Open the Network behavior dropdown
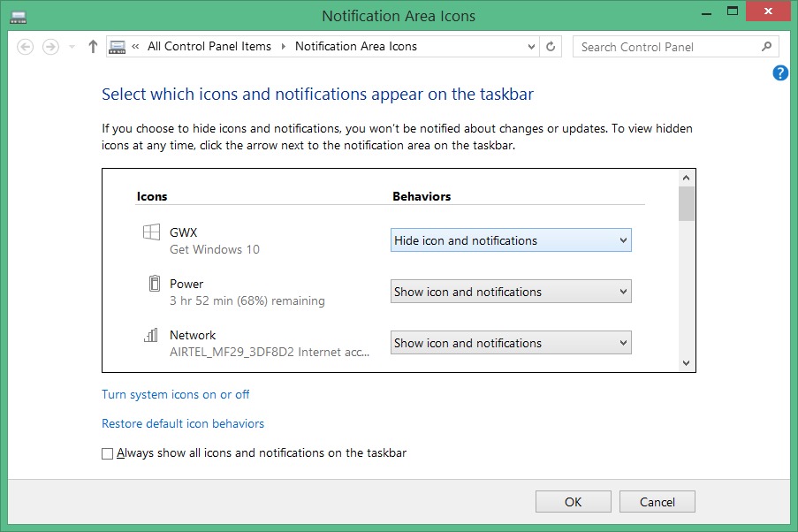The width and height of the screenshot is (798, 532). click(x=511, y=343)
